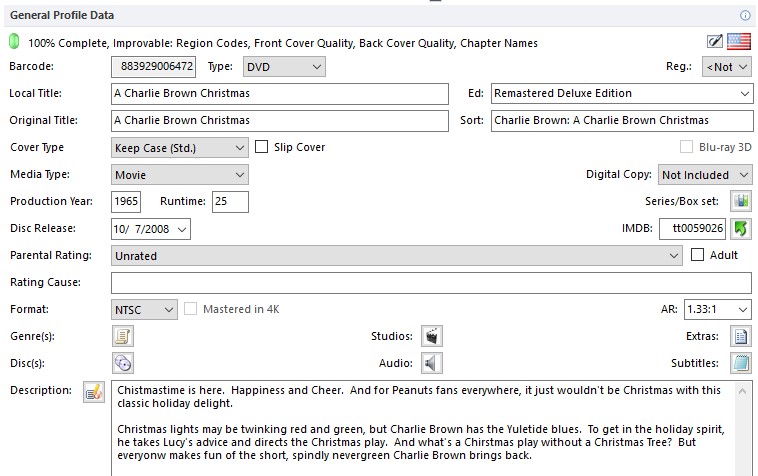This screenshot has width=758, height=476.
Task: Click the Description edit icon
Action: coord(94,392)
